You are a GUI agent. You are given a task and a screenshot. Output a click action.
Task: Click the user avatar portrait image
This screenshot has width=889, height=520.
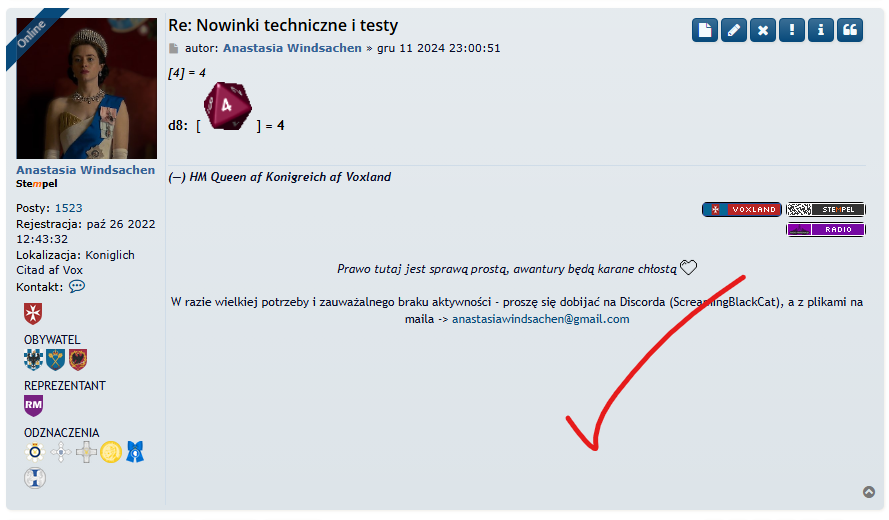87,88
